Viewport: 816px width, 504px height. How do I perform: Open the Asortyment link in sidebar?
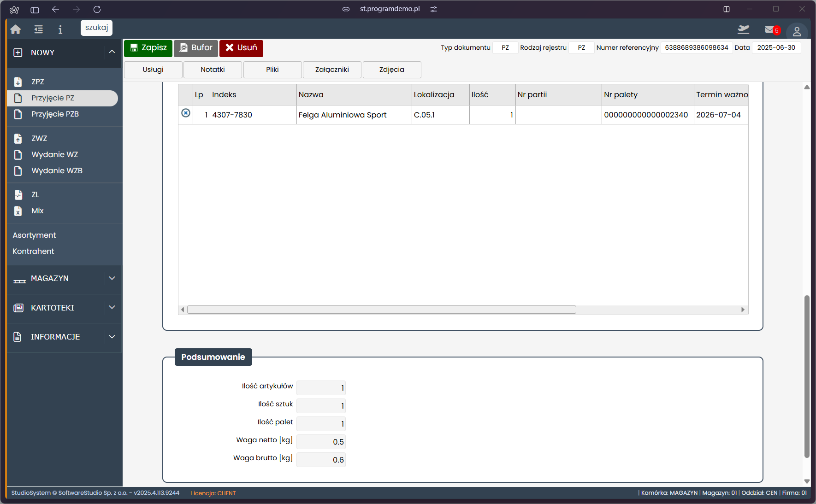tap(34, 235)
